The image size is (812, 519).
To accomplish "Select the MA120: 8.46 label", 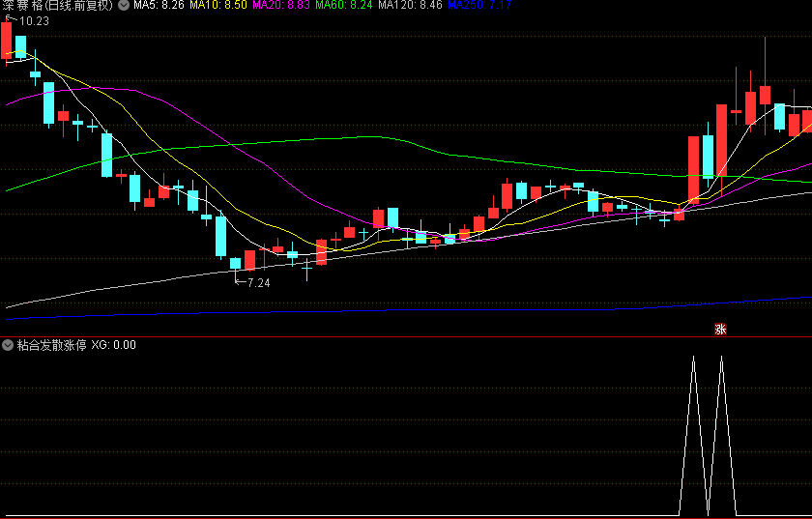I will tap(410, 5).
